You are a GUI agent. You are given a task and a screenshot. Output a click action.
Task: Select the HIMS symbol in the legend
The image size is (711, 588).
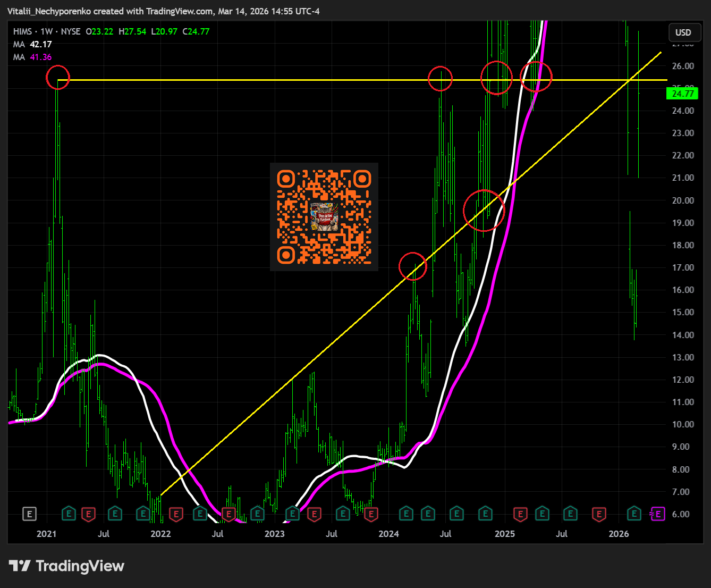pos(23,31)
